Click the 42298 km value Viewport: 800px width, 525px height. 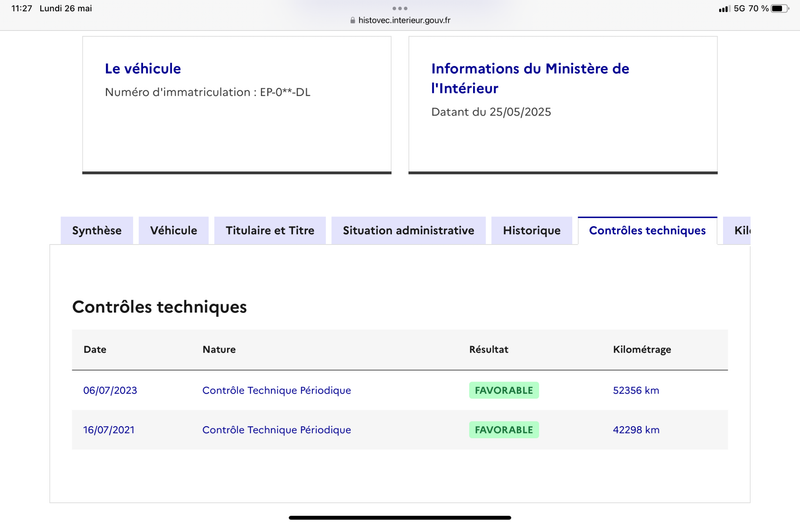click(x=636, y=430)
